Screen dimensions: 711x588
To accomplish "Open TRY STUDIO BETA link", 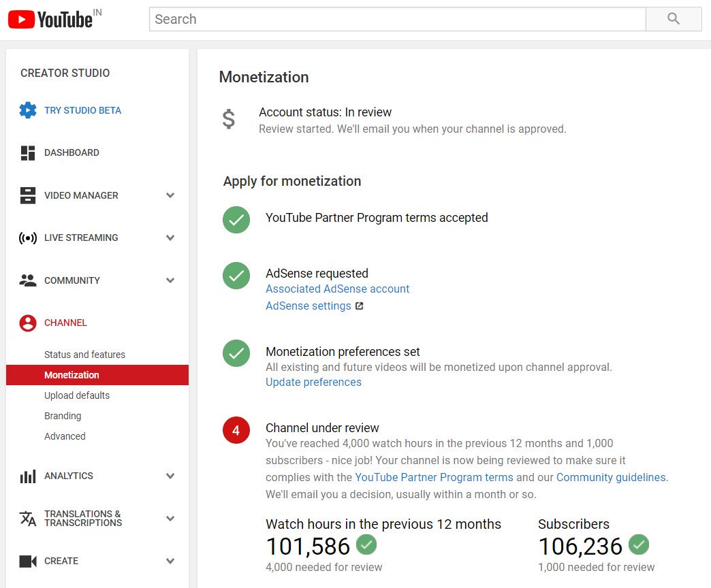I will click(x=82, y=110).
